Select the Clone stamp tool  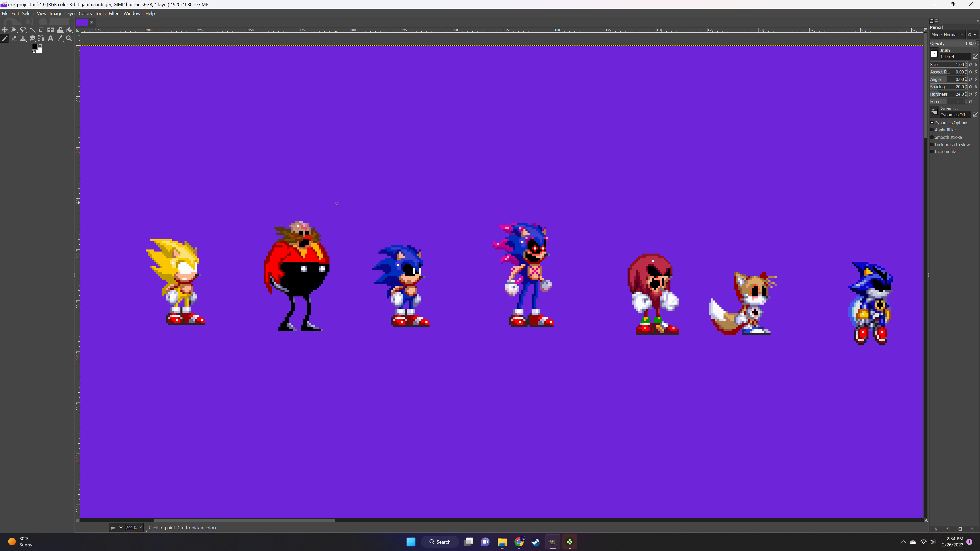(x=23, y=39)
